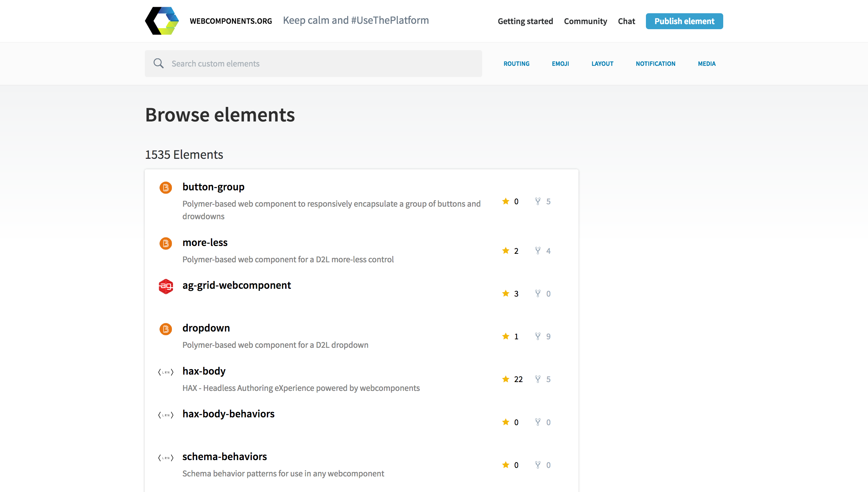Viewport: 868px width, 492px height.
Task: Click the fork count 9 for dropdown
Action: (548, 337)
